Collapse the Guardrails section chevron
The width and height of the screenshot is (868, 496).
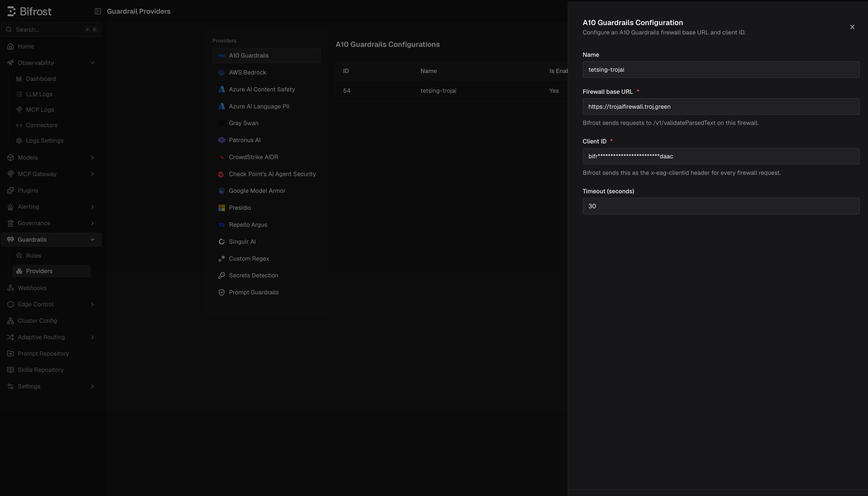[x=92, y=240]
